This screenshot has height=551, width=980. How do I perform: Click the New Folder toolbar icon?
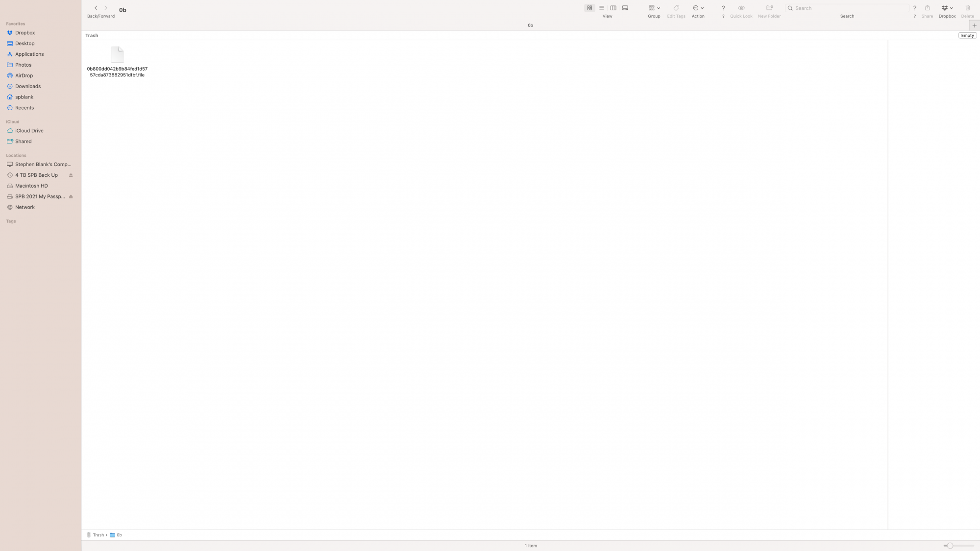tap(769, 8)
